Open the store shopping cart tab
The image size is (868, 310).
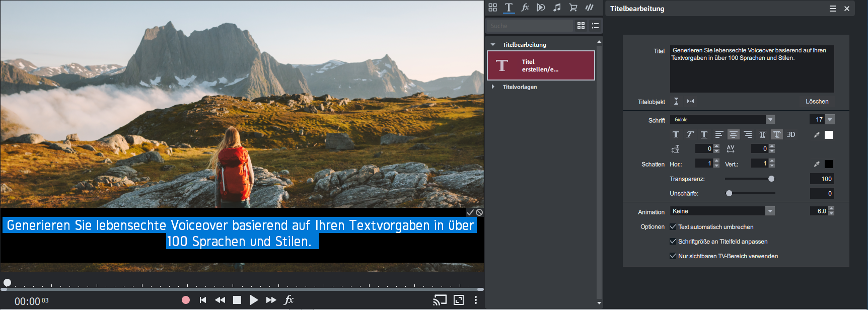pos(573,8)
